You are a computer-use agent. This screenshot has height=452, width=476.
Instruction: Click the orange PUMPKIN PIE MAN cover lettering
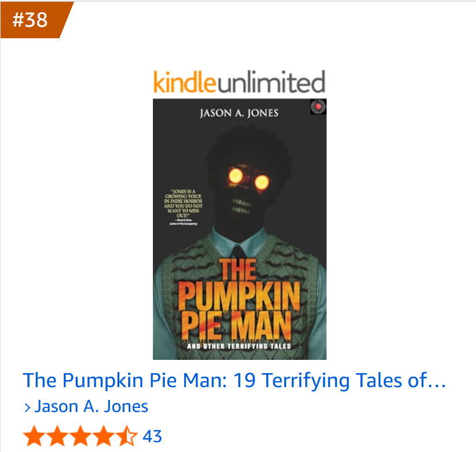(239, 299)
